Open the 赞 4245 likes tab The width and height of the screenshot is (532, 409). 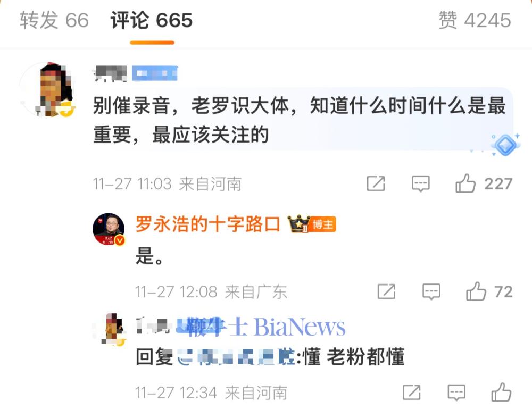pyautogui.click(x=475, y=20)
